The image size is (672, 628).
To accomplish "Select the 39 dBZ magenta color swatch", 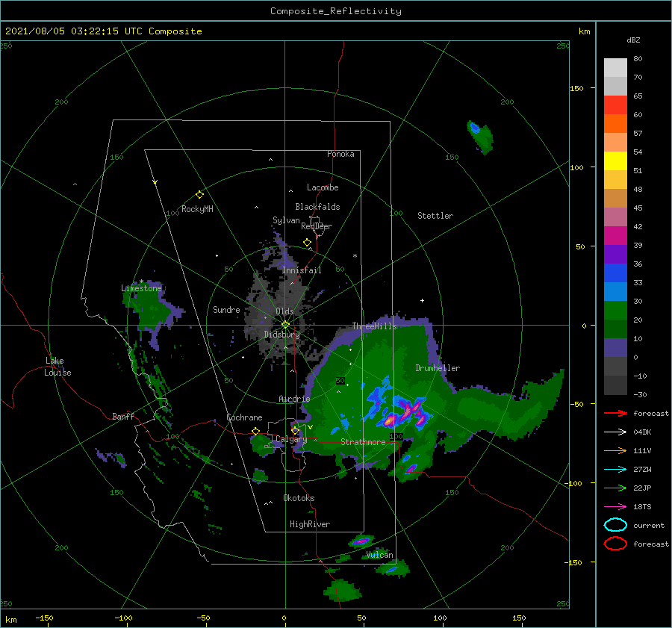I will point(615,235).
